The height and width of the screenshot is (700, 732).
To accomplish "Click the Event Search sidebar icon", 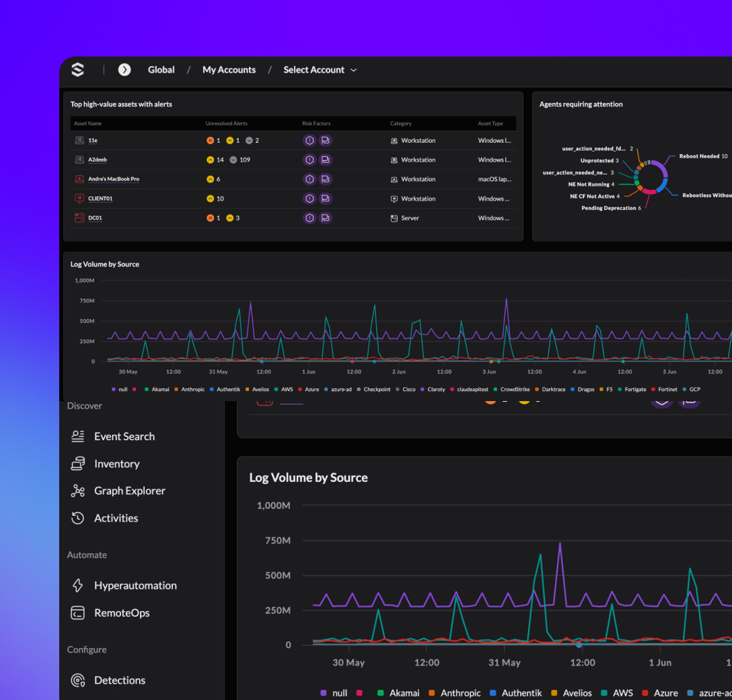I will (77, 436).
